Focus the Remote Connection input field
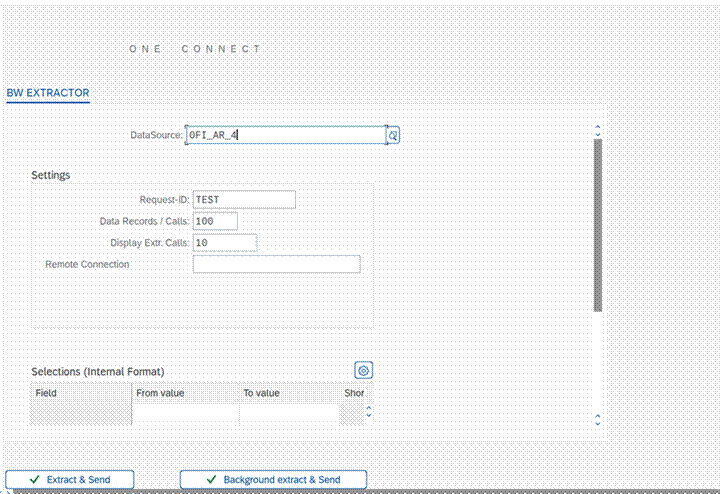Image resolution: width=720 pixels, height=494 pixels. [x=276, y=264]
